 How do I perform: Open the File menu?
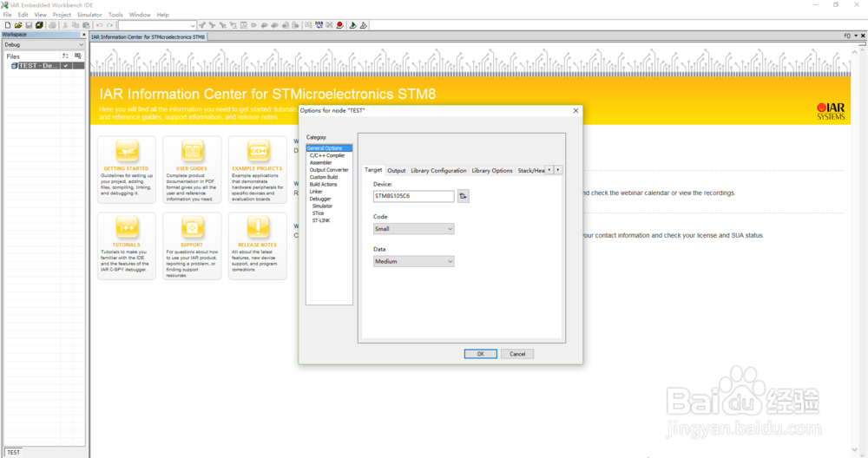click(x=7, y=15)
